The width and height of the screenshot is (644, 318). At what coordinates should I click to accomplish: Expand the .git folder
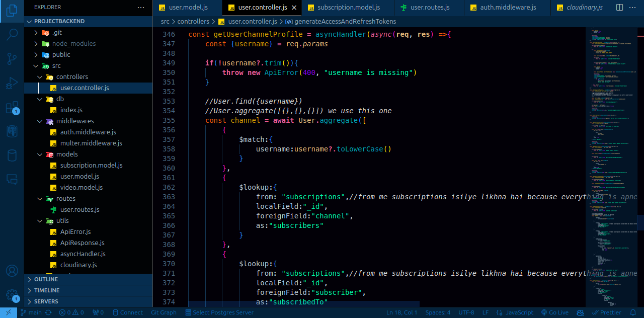coord(36,32)
